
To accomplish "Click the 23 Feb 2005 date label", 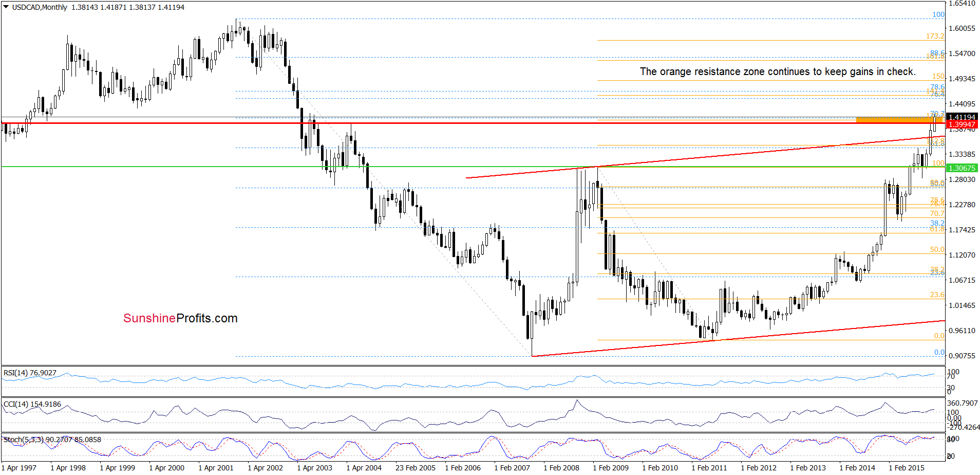I will tap(416, 468).
